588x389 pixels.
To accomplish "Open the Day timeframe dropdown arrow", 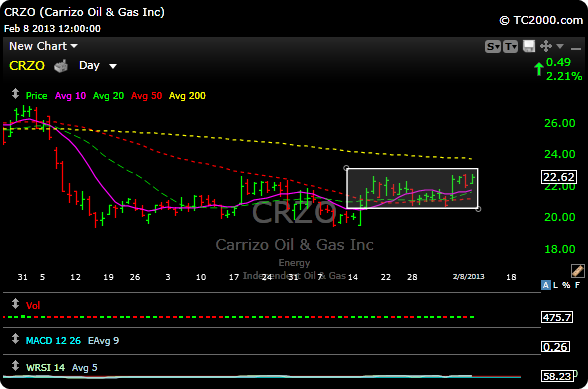I will pyautogui.click(x=112, y=66).
